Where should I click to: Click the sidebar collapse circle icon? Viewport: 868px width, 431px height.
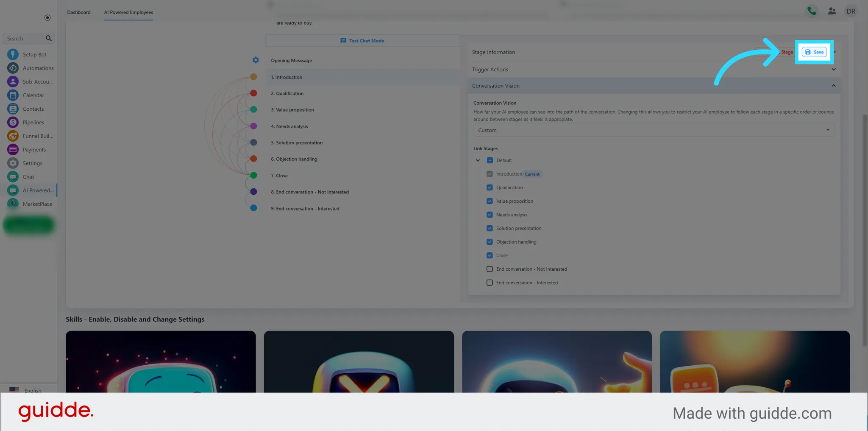coord(47,17)
